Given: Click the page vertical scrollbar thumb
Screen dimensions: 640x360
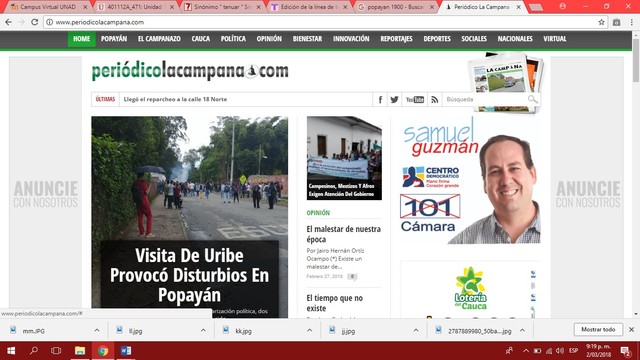Looking at the screenshot, I should (636, 60).
